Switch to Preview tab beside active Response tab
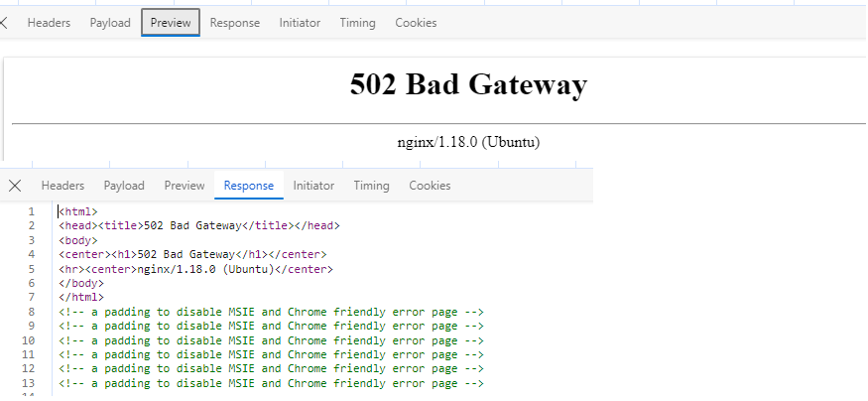 point(185,186)
